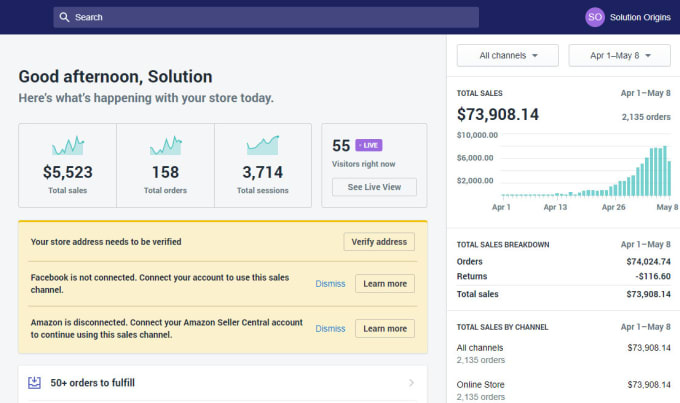Viewport: 680px width, 403px height.
Task: Open the Solution Origins account menu
Action: coord(640,17)
